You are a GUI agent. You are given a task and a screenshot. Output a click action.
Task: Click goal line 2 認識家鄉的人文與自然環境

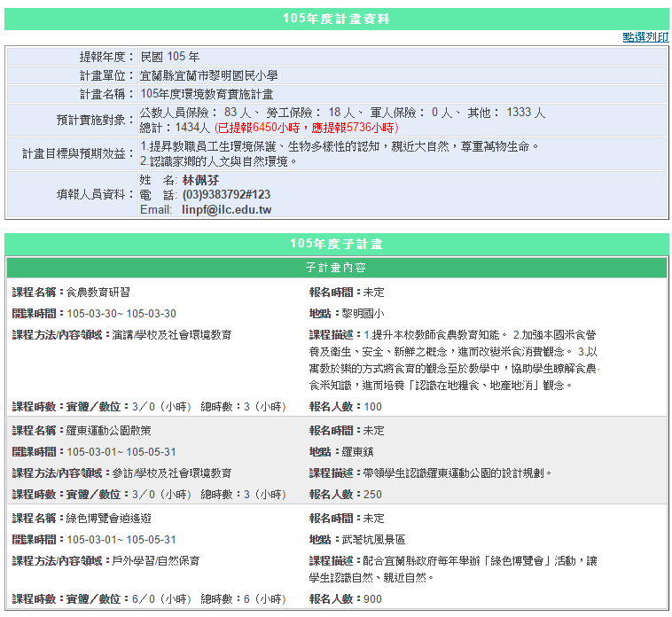tap(219, 161)
